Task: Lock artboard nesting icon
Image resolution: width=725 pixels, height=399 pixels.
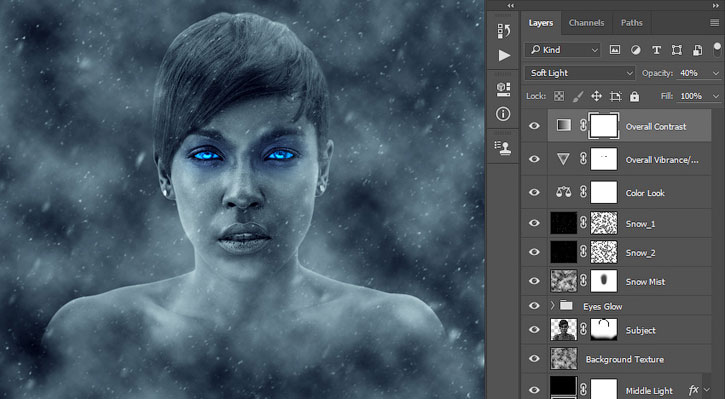Action: click(615, 96)
